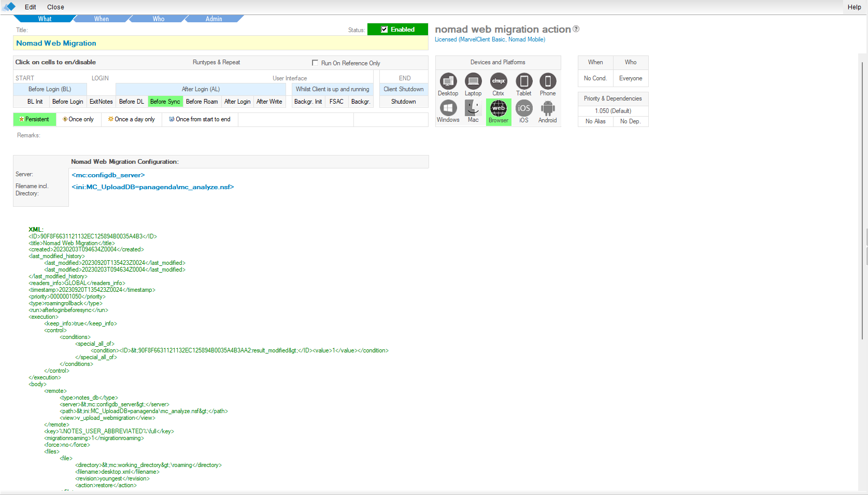Click the application logo icon
This screenshot has height=495, width=868.
[9, 7]
